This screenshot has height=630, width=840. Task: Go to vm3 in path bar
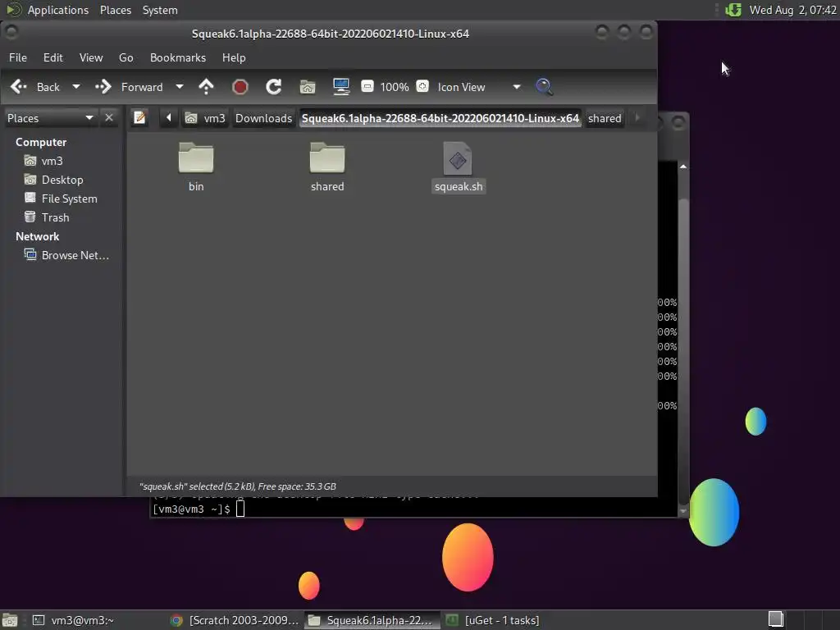click(206, 118)
